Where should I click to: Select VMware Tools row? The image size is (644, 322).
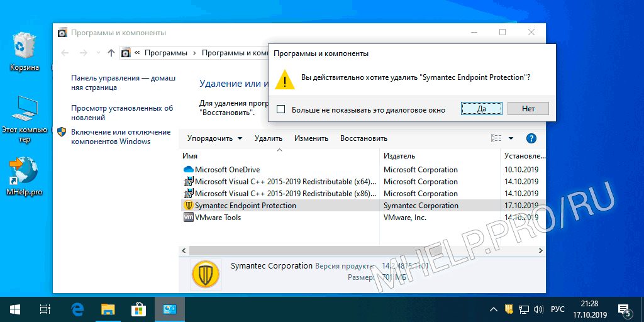(362, 217)
